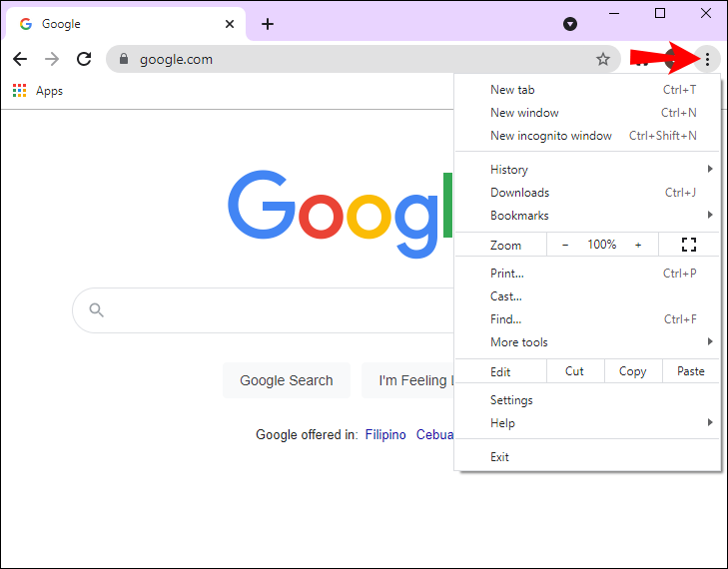Screen dimensions: 728x569
Task: Click the Apps bookmark label
Action: 49,91
